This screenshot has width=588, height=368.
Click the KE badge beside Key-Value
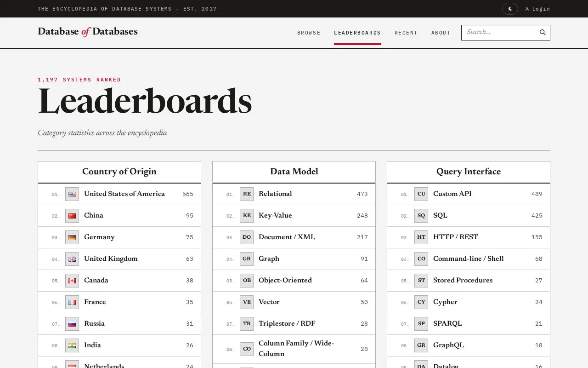click(247, 216)
